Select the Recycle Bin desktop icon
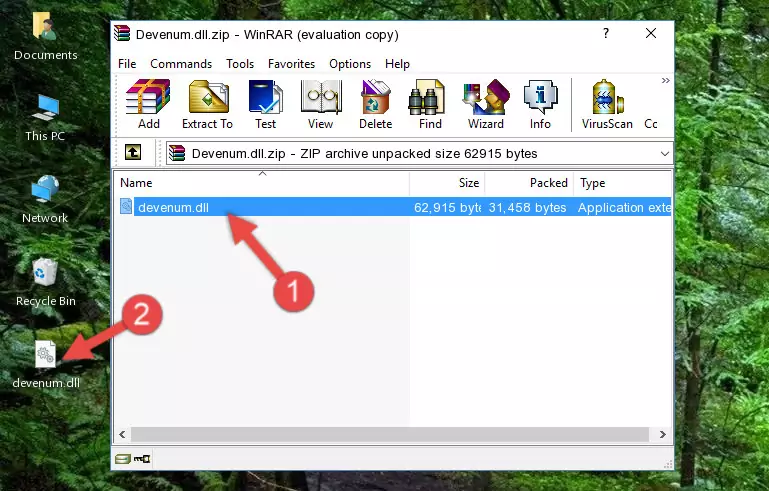The image size is (769, 491). 45,282
